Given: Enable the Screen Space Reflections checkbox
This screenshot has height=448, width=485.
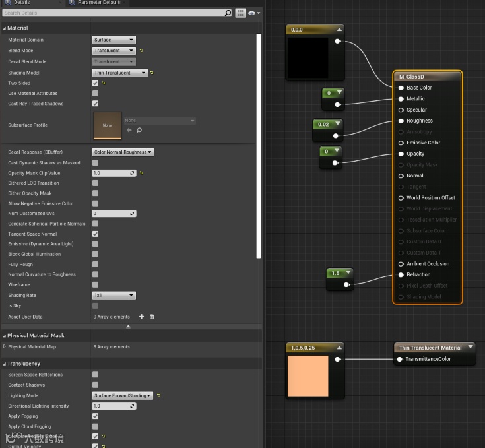Looking at the screenshot, I should click(x=95, y=375).
